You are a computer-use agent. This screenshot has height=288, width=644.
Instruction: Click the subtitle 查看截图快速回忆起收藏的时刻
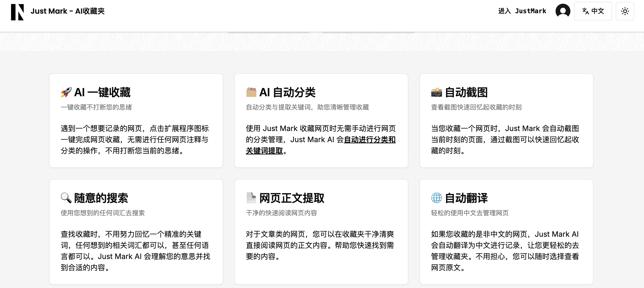coord(476,107)
